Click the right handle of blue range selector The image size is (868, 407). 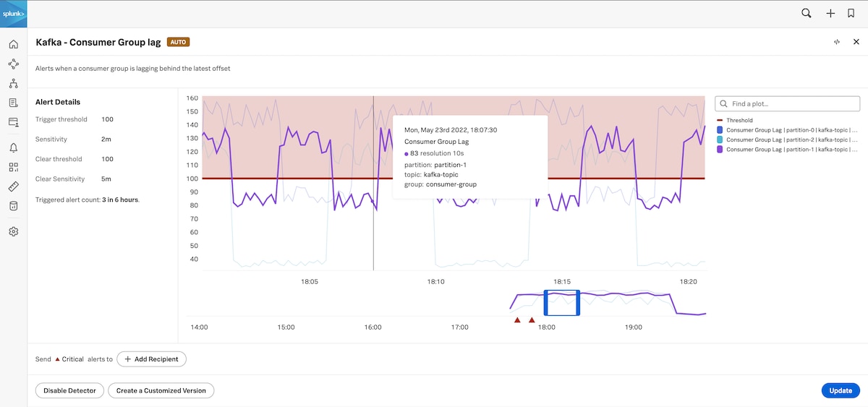pos(578,303)
